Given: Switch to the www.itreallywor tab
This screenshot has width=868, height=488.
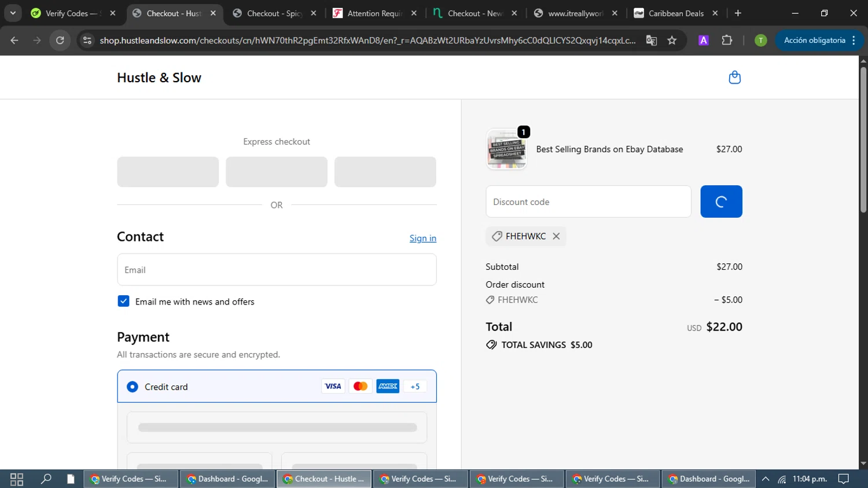Looking at the screenshot, I should pyautogui.click(x=575, y=13).
